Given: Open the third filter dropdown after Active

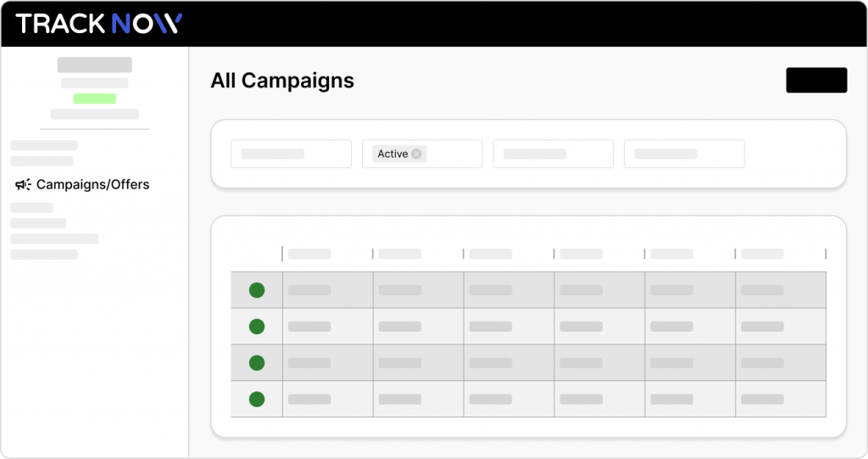Looking at the screenshot, I should [553, 154].
